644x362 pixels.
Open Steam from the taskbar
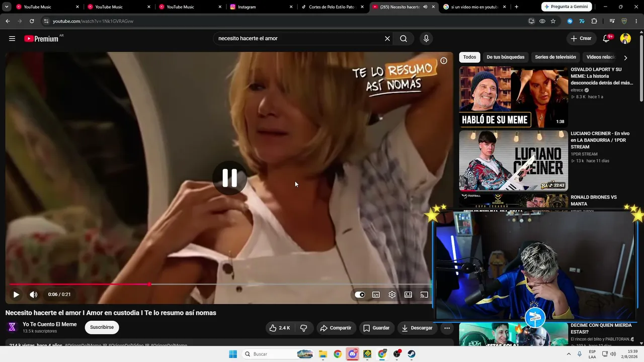coord(412,354)
